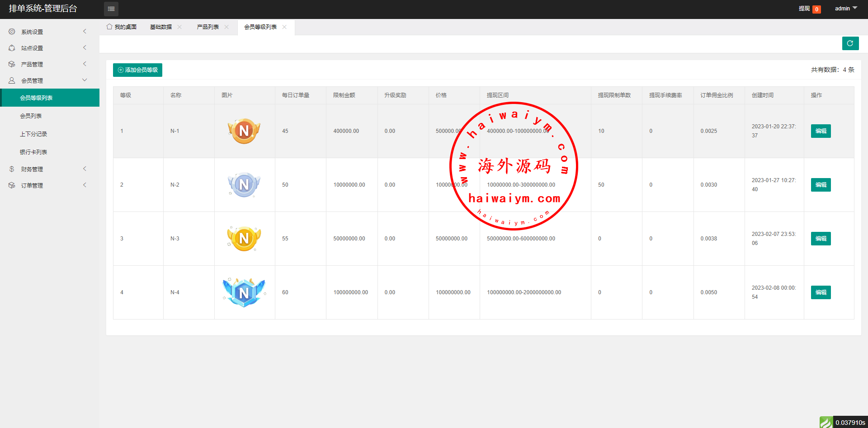Open the 订单管理 sidebar menu
868x428 pixels.
click(47, 185)
